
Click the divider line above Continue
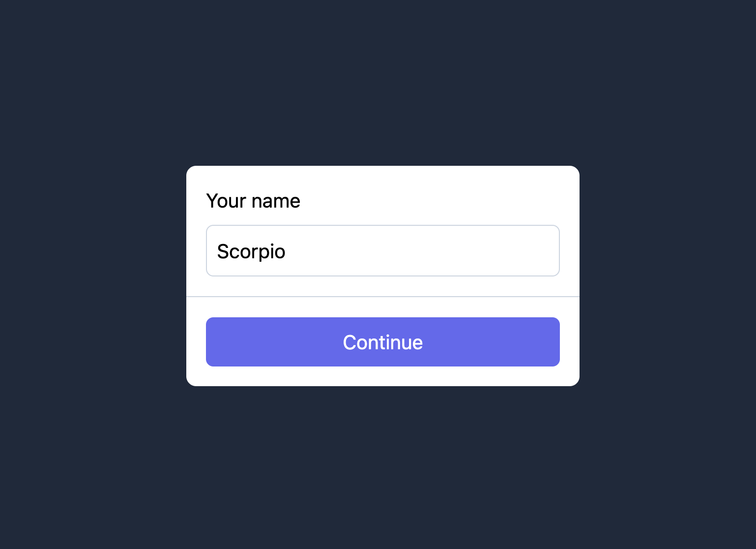(x=382, y=297)
